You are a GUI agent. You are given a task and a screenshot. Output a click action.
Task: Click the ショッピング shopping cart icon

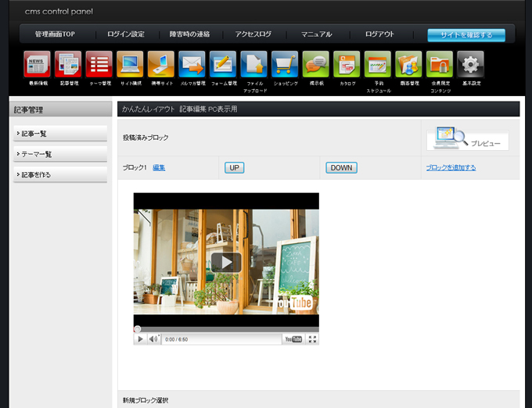[285, 64]
